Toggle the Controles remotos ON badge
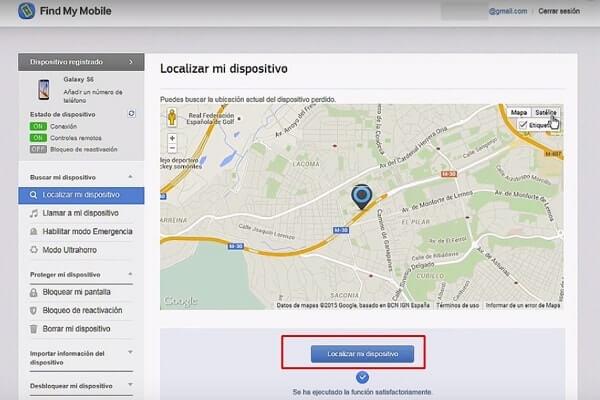The width and height of the screenshot is (600, 400). 38,138
